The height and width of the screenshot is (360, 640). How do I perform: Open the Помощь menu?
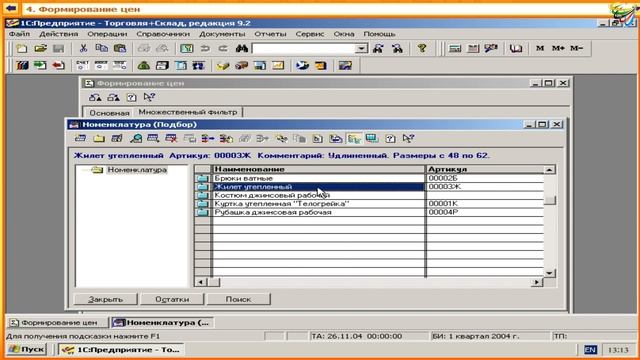tap(379, 34)
